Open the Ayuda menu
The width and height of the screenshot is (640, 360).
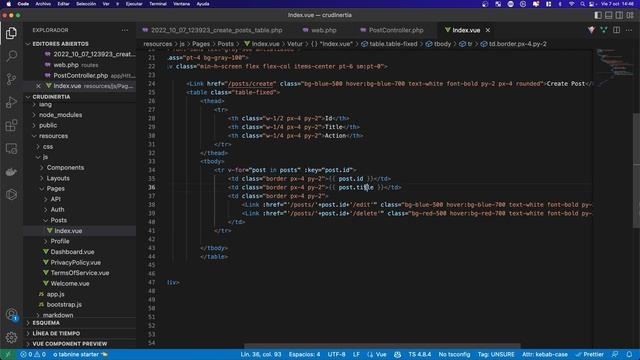[203, 4]
